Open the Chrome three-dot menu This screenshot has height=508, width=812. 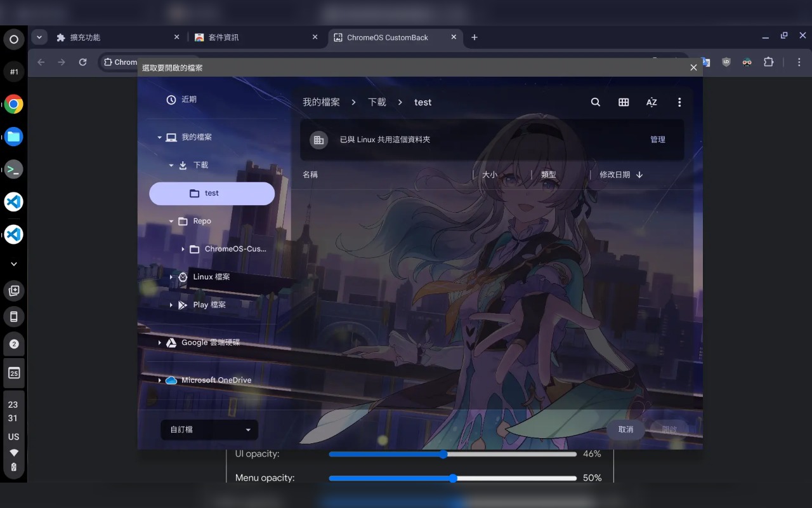799,62
